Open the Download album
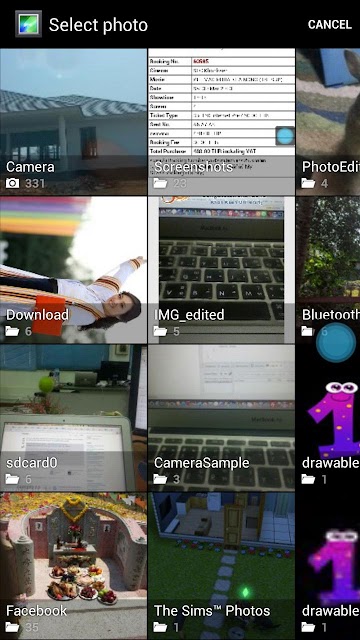 tap(73, 270)
